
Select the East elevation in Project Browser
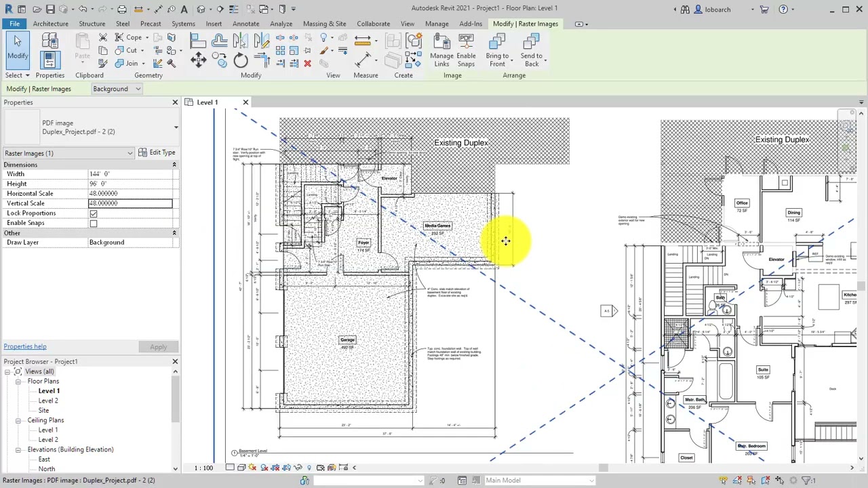point(44,460)
